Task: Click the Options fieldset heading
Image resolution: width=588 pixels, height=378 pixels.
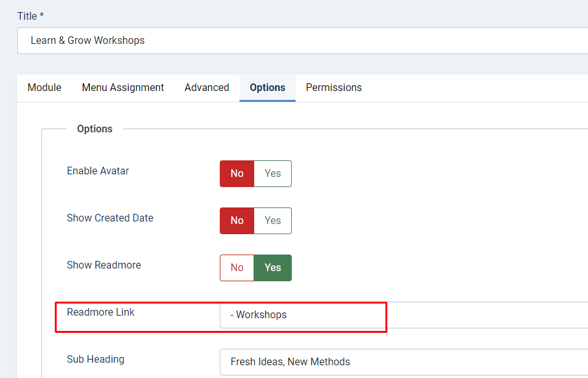Action: pos(95,129)
